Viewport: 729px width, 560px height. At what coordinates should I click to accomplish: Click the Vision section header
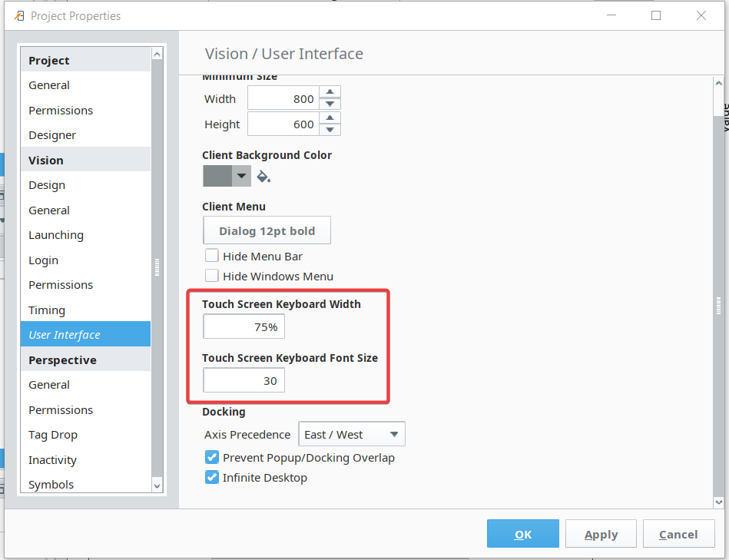[x=85, y=160]
